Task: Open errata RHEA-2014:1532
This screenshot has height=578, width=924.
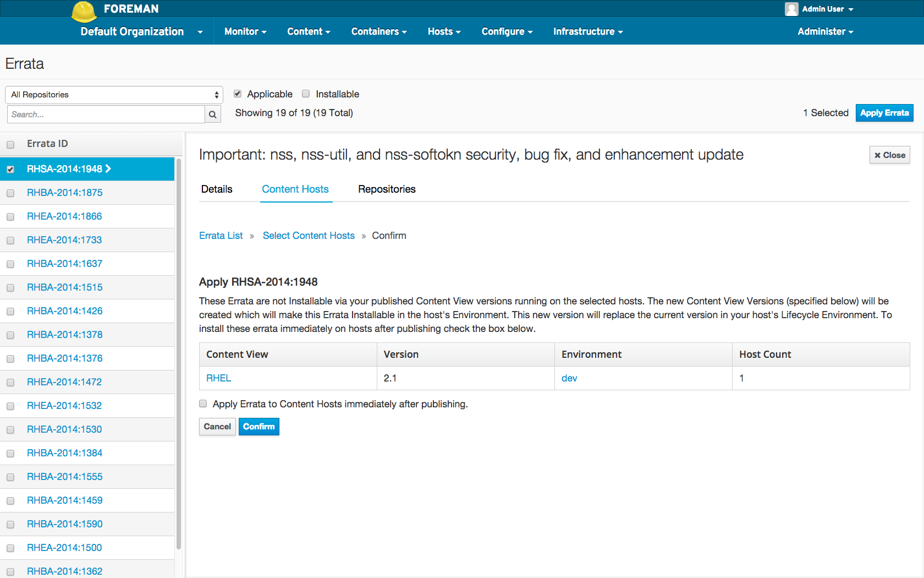Action: tap(64, 406)
